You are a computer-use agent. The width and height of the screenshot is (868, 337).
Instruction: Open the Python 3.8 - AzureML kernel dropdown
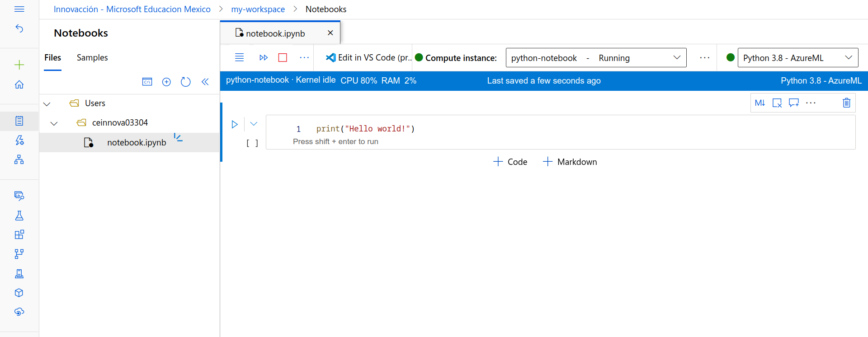[798, 58]
